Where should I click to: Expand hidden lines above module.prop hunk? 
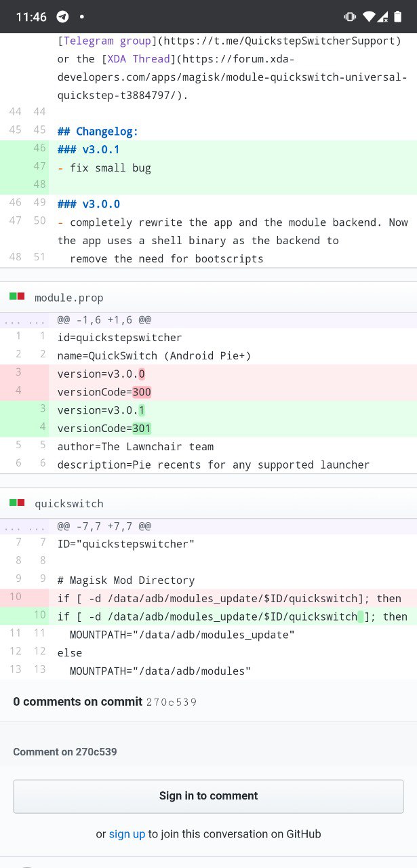point(24,319)
